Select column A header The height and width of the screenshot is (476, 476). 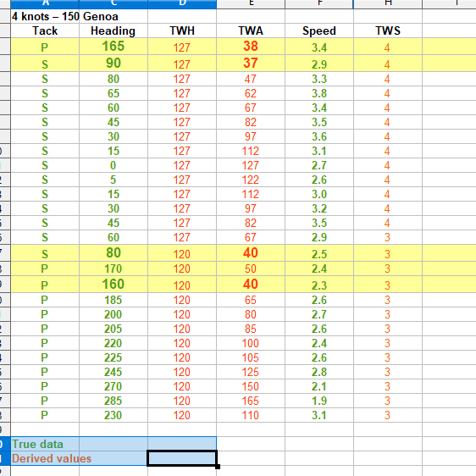pos(45,3)
